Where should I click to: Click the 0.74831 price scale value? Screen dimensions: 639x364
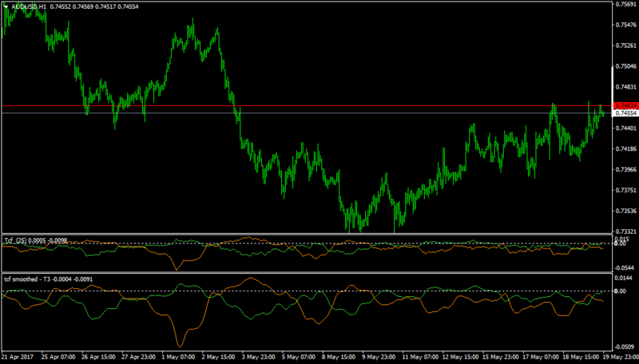pos(626,87)
